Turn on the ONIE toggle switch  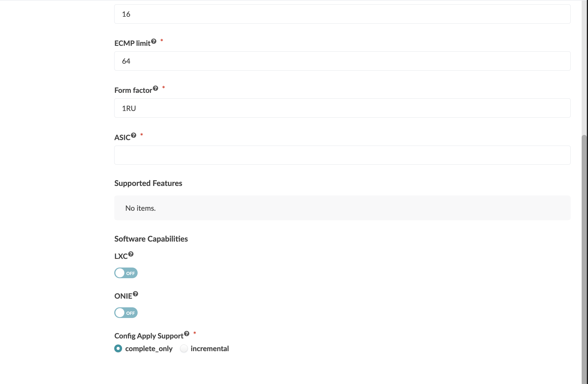(126, 313)
